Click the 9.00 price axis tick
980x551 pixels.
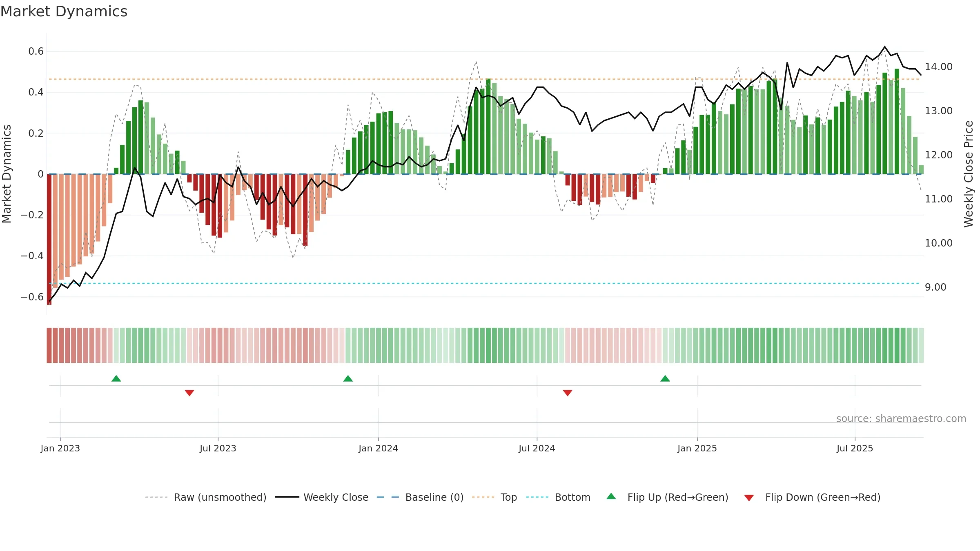tap(935, 287)
